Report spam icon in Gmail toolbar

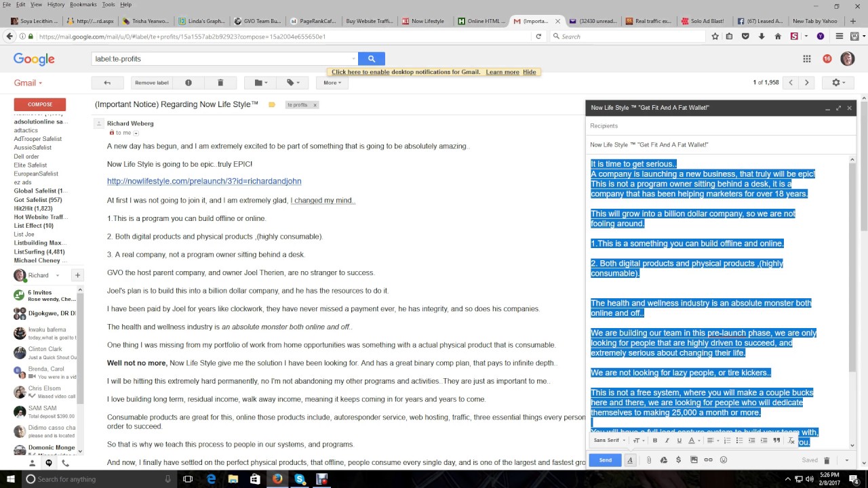(x=189, y=83)
